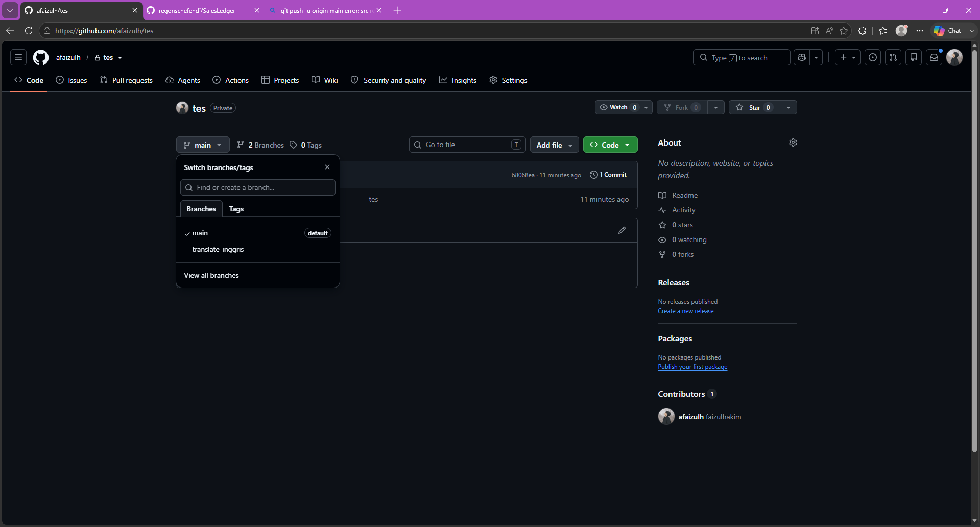Click the Find or create a branch field
This screenshot has width=980, height=527.
click(258, 187)
